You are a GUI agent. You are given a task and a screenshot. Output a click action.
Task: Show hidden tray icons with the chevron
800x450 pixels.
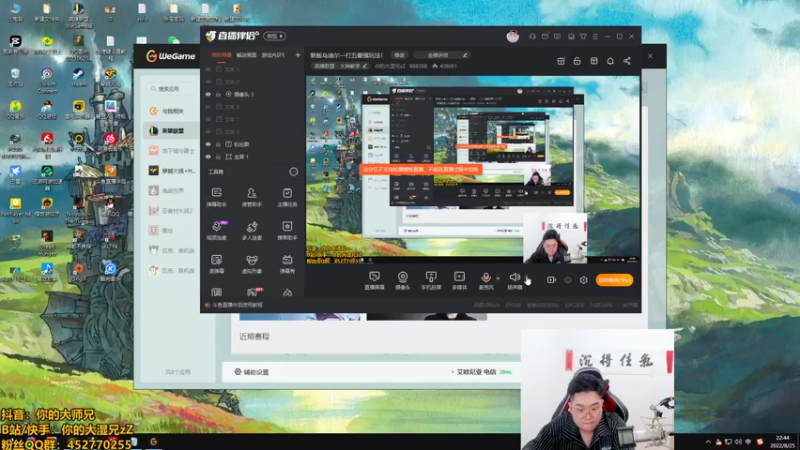point(708,442)
